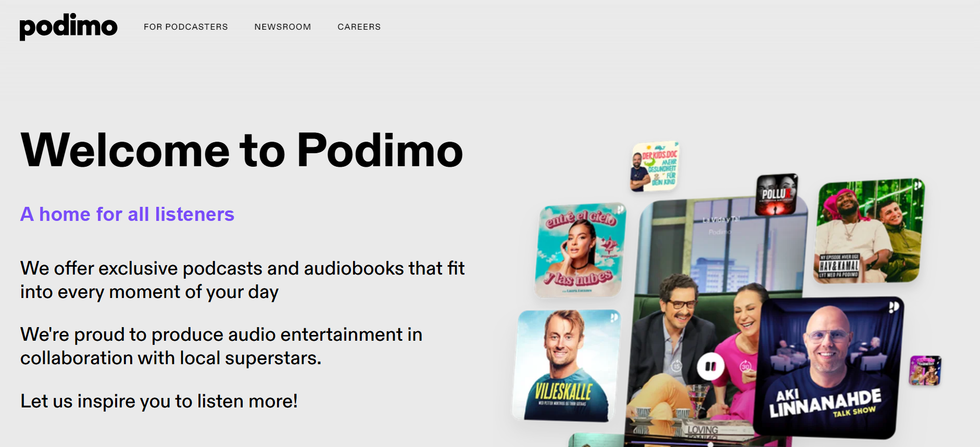980x447 pixels.
Task: Click the La Vida y Tal title in the player
Action: (721, 219)
